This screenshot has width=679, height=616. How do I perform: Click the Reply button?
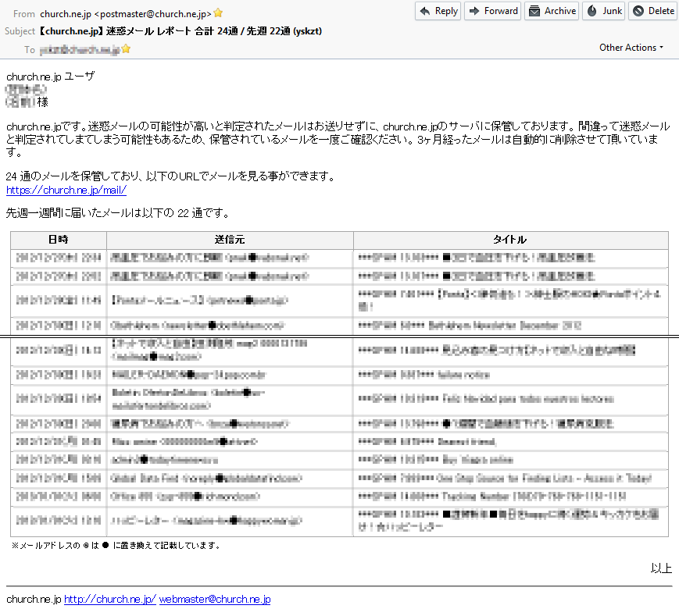tap(438, 11)
